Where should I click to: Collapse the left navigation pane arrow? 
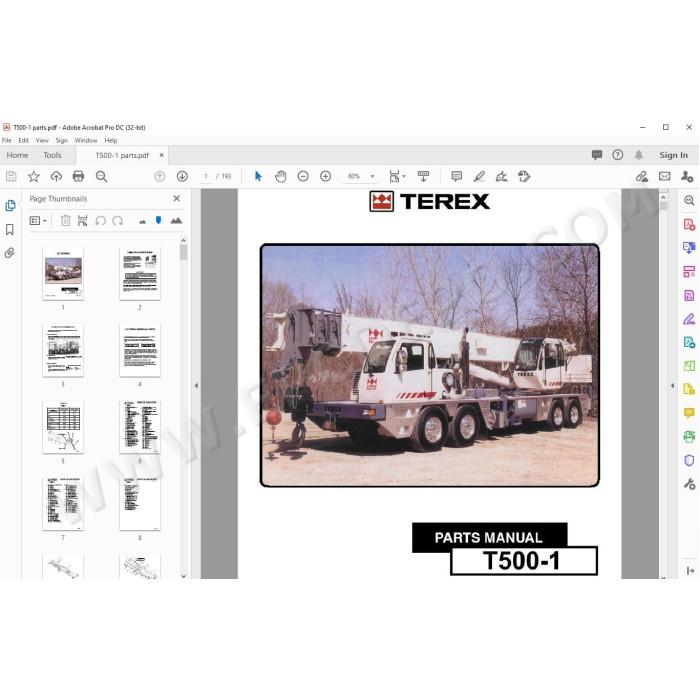[196, 385]
